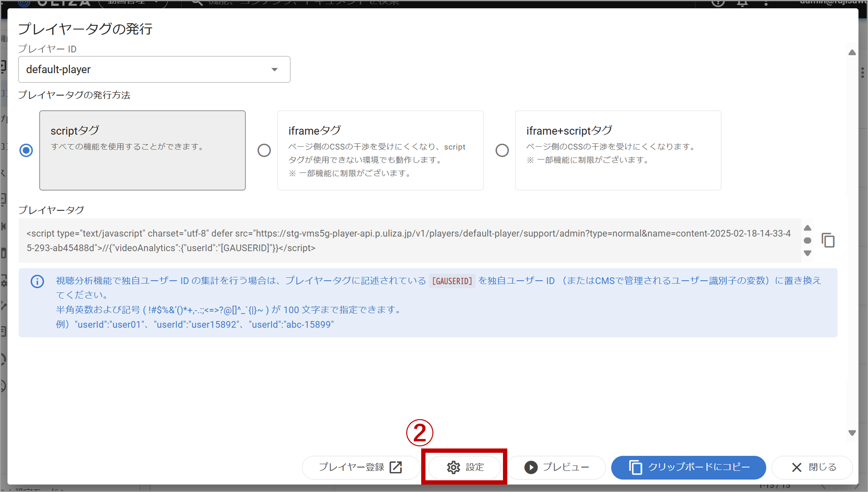Click the iframeタグ option card

(380, 150)
